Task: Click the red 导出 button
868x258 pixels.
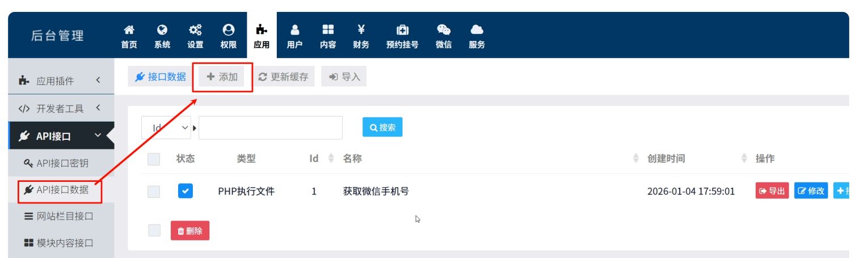Action: tap(772, 191)
